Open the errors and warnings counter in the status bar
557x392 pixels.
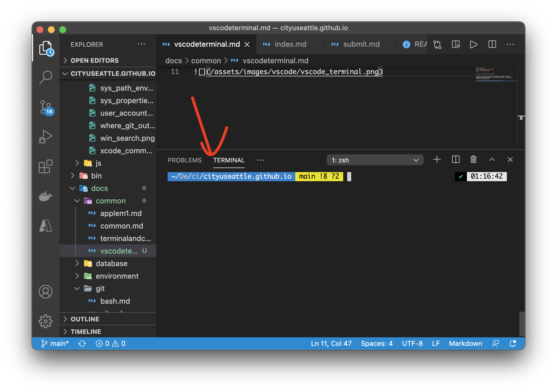pyautogui.click(x=111, y=344)
